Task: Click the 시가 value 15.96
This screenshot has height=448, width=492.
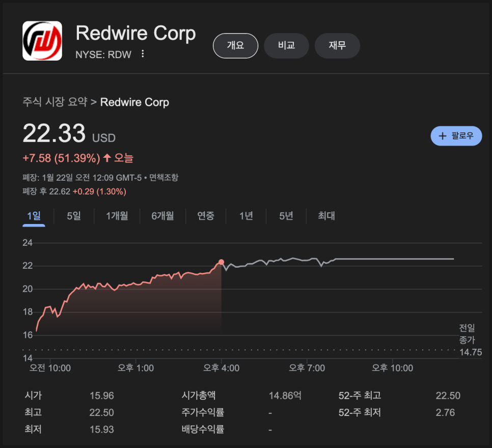Action: pyautogui.click(x=102, y=396)
